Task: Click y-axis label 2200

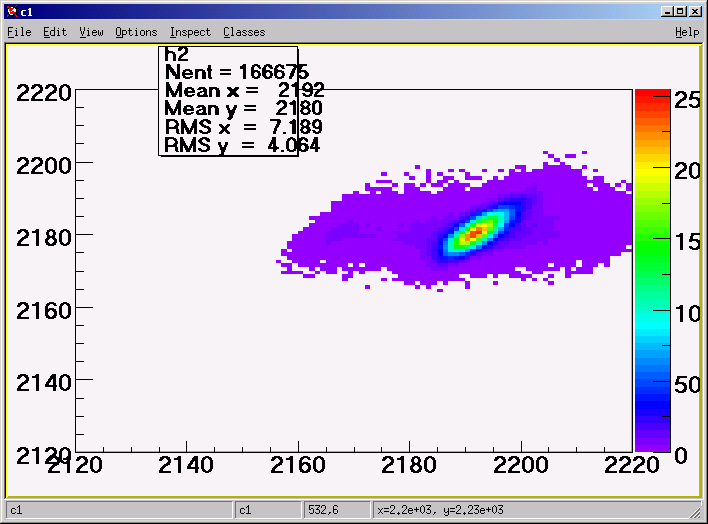Action: pos(44,166)
